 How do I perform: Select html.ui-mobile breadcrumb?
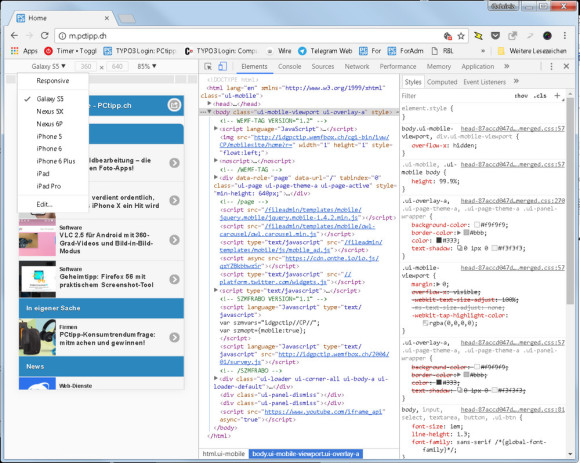(x=224, y=453)
